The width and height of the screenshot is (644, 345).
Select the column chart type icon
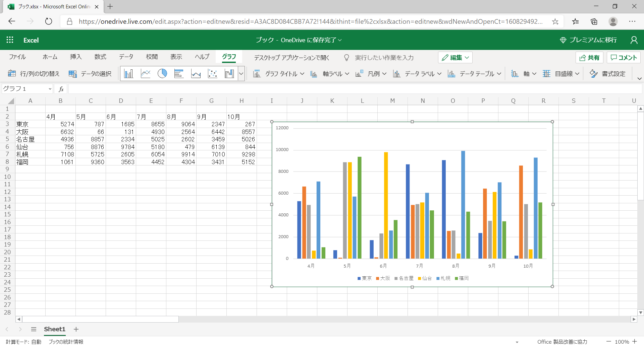(x=128, y=73)
